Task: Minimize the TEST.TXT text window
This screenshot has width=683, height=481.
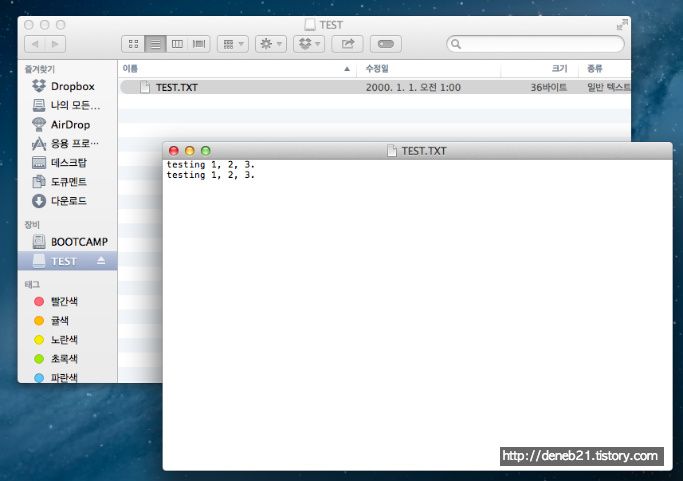Action: tap(190, 151)
